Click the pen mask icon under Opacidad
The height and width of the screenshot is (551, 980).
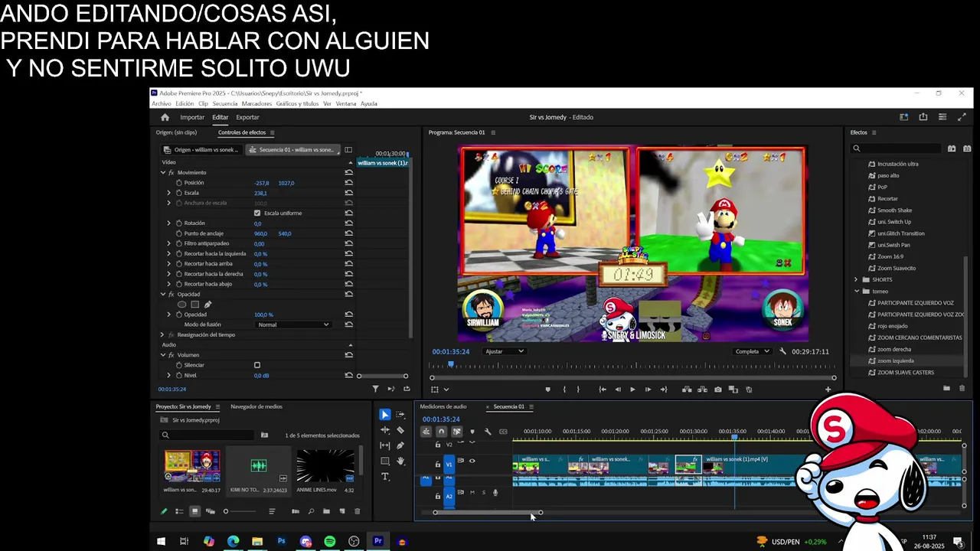tap(207, 305)
